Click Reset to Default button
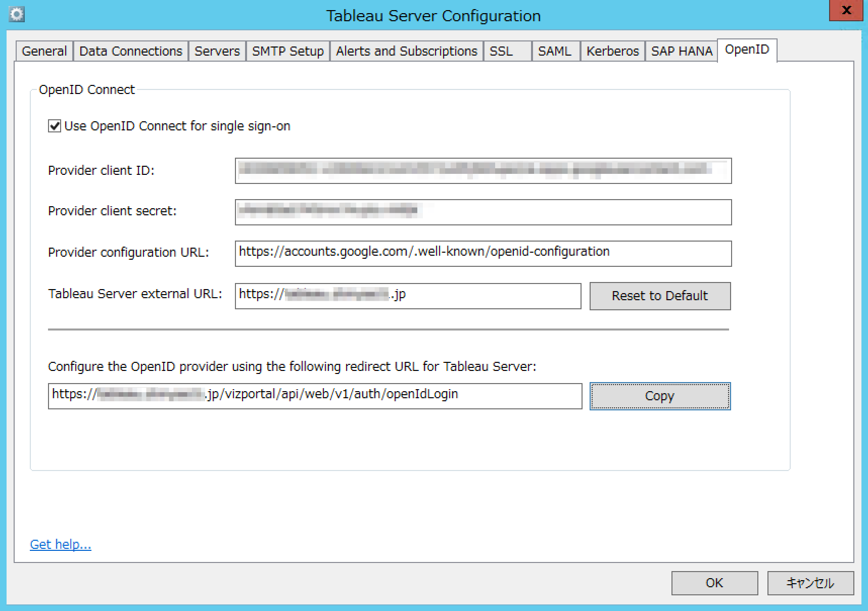This screenshot has height=611, width=868. (x=660, y=296)
